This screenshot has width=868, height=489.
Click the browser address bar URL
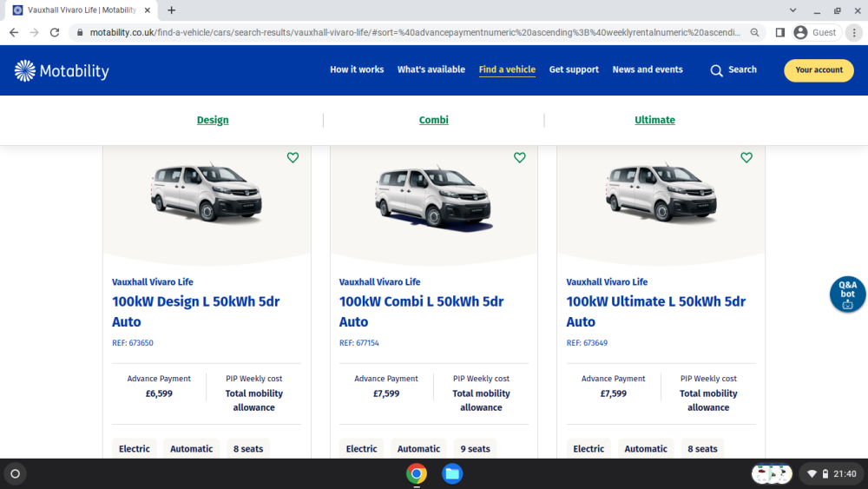click(x=415, y=33)
